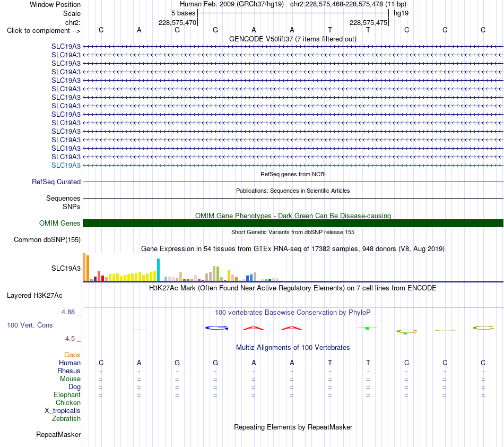The width and height of the screenshot is (504, 447).
Task: Click the 'Chicken' alignment row label
Action: 68,402
